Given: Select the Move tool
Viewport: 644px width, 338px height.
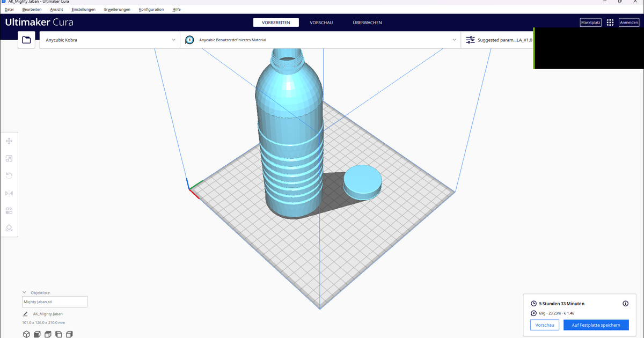Looking at the screenshot, I should click(9, 141).
